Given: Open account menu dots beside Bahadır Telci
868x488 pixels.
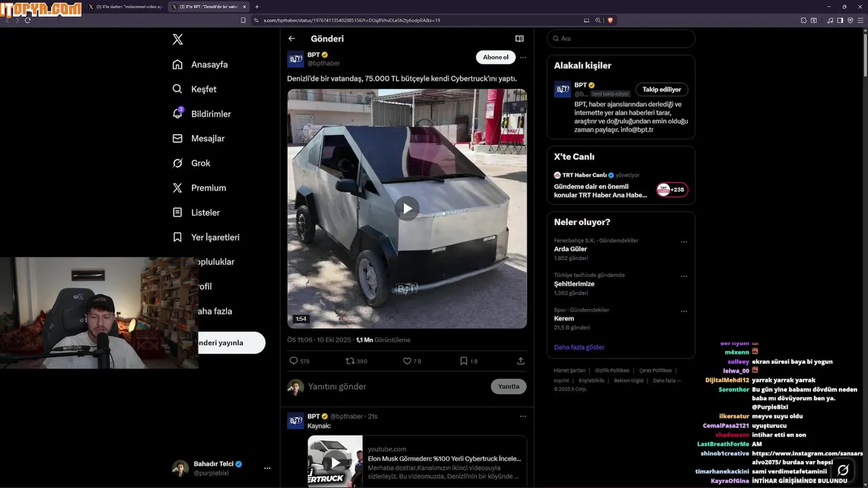Looking at the screenshot, I should [267, 468].
